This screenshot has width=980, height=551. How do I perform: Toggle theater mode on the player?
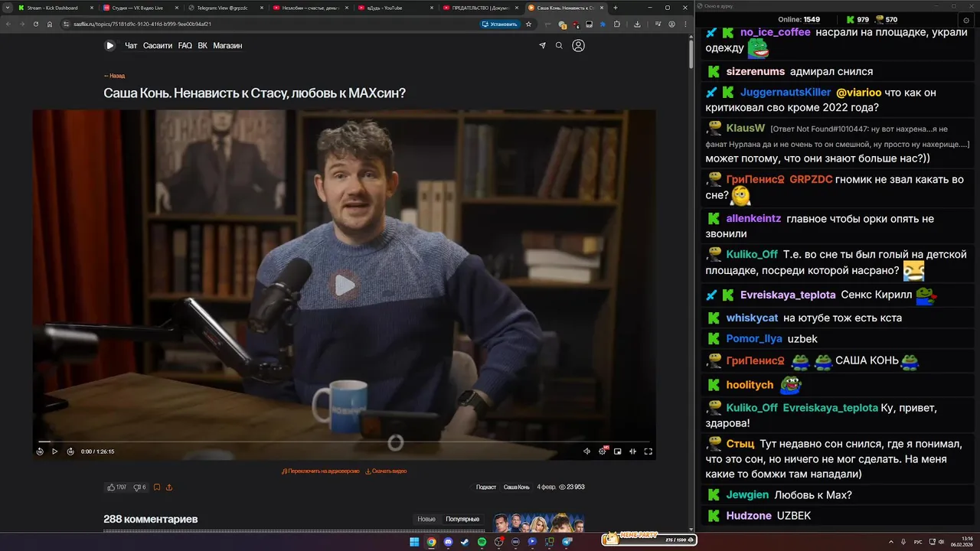(632, 452)
